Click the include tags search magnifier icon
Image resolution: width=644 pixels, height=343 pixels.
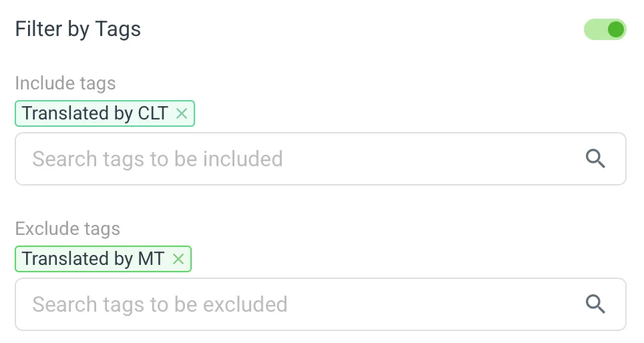coord(595,159)
